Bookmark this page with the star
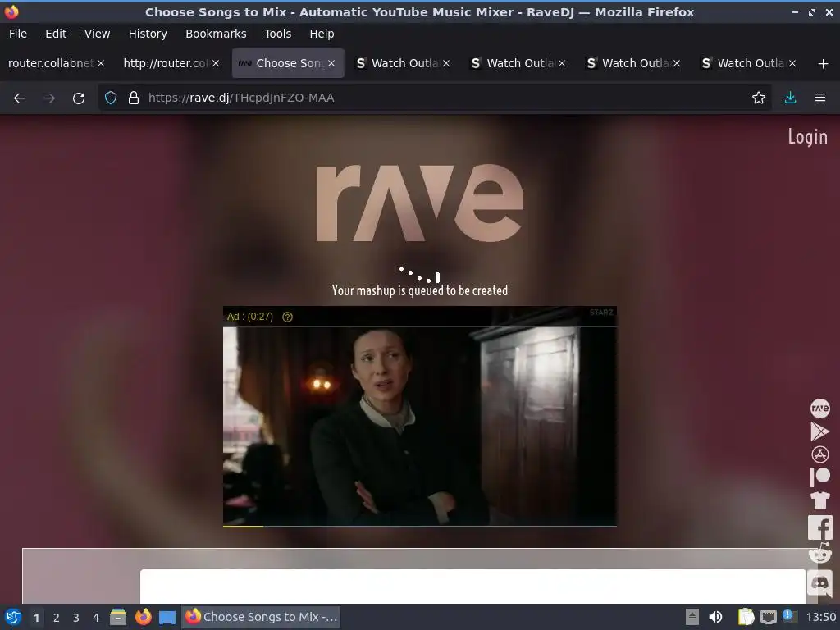Screen dimensions: 840x630 tap(759, 98)
